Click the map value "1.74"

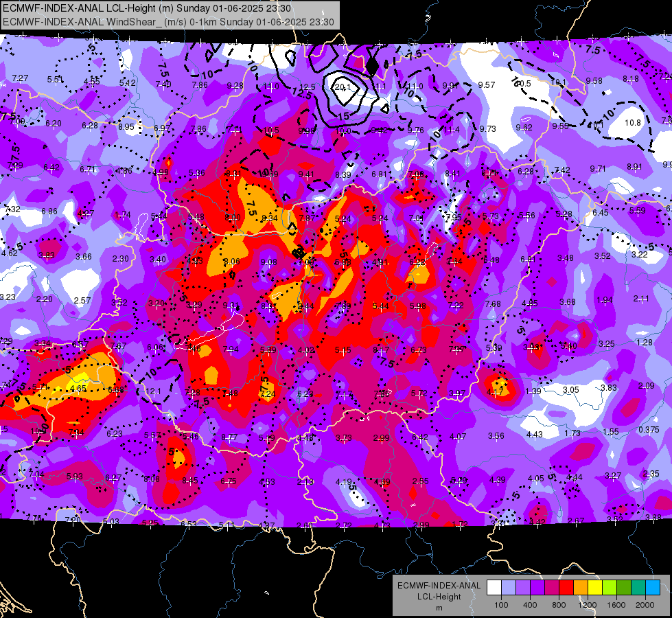(x=123, y=214)
